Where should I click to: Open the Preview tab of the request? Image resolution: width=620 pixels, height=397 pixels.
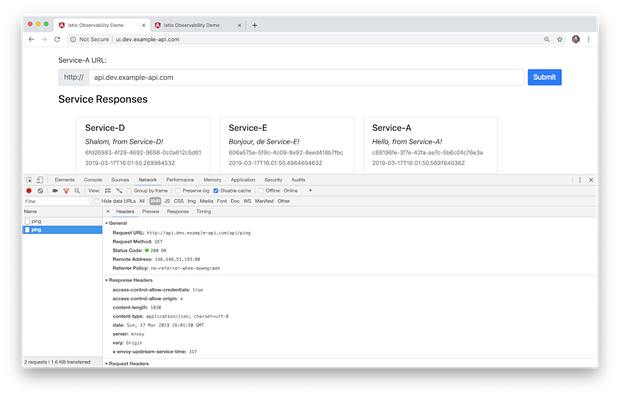click(151, 212)
